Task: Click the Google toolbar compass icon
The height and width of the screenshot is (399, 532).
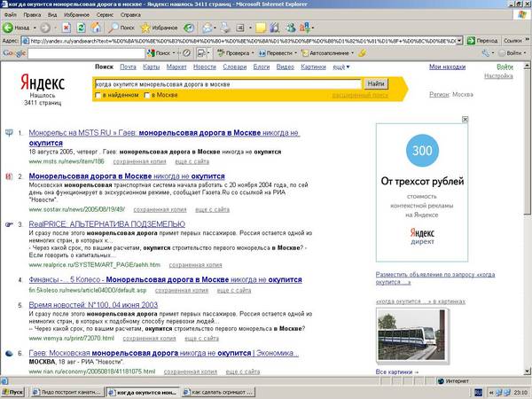Action: point(186,53)
